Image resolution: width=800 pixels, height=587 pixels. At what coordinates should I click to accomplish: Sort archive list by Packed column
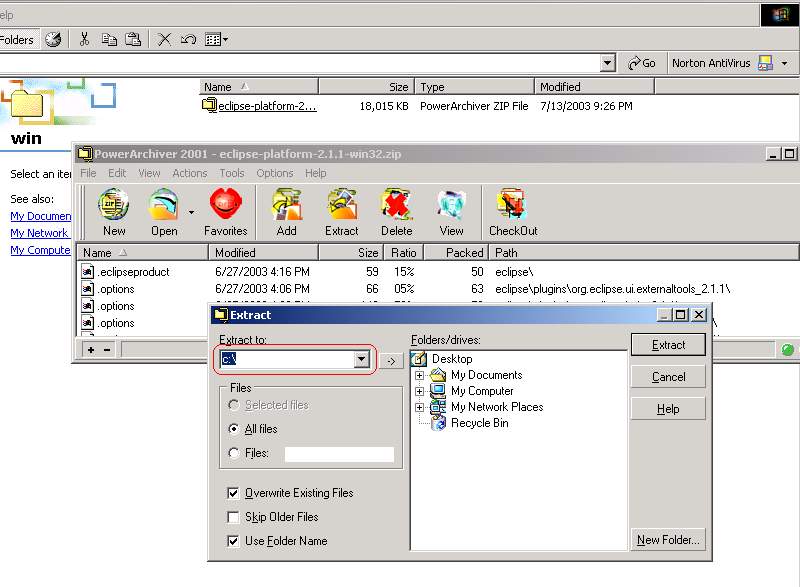pos(456,252)
